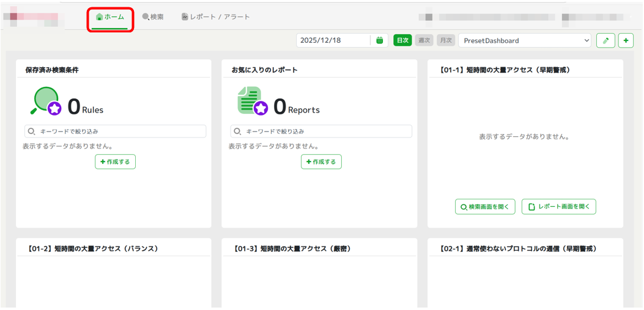Viewport: 644px width, 310px height.
Task: Click the 【02-1】通常使わないプロトコルの通信 title
Action: (517, 249)
